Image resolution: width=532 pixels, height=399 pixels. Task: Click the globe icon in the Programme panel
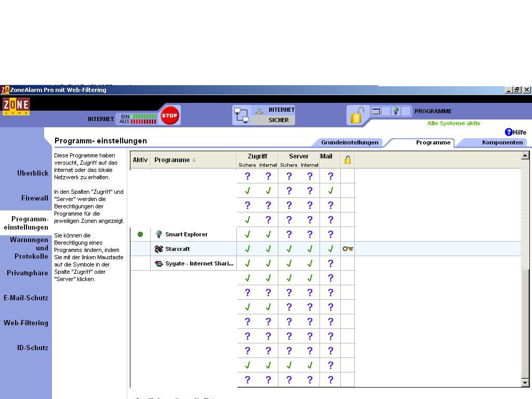(x=395, y=111)
